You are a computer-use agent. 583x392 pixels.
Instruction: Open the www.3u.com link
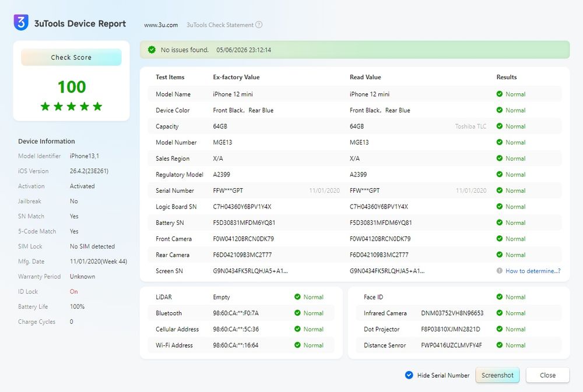(161, 25)
